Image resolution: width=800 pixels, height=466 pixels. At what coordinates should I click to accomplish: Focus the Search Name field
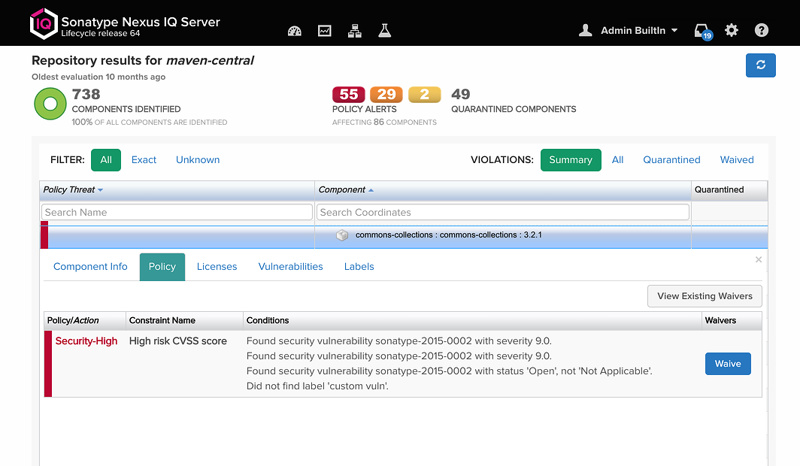click(177, 212)
